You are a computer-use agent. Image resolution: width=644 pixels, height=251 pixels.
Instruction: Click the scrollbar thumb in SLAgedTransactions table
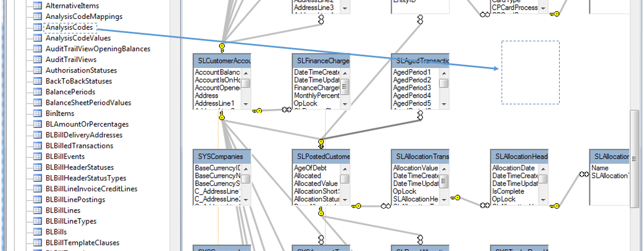click(x=444, y=83)
